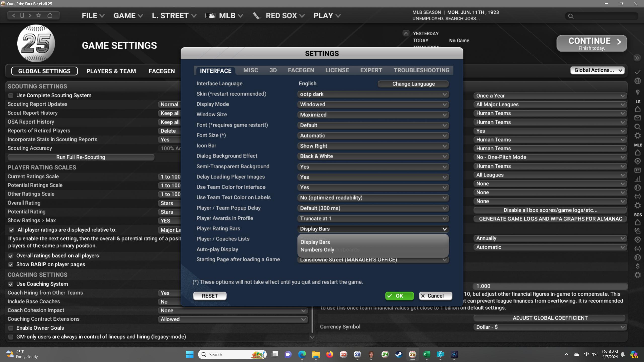
Task: Click the globe icon in right sidebar
Action: 637,81
